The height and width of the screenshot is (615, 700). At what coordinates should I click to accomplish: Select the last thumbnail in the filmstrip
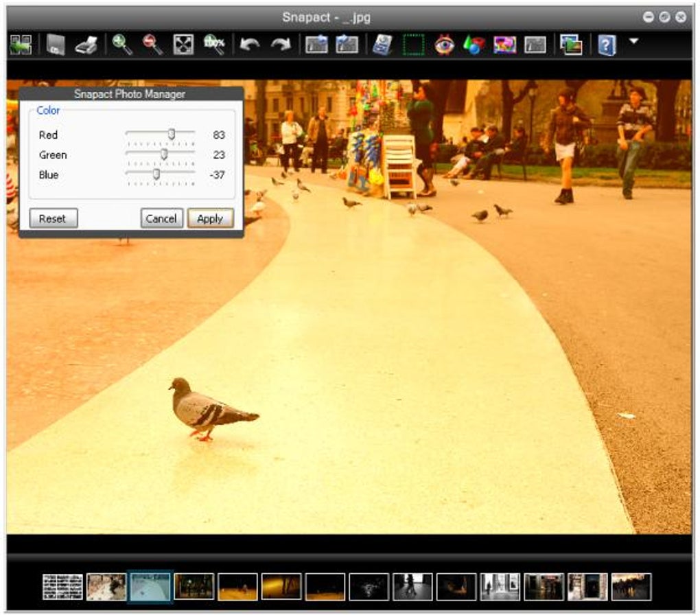coord(631,587)
